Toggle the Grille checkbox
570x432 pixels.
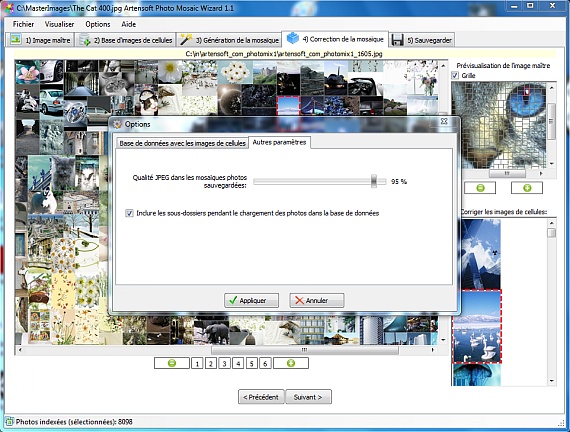point(455,76)
